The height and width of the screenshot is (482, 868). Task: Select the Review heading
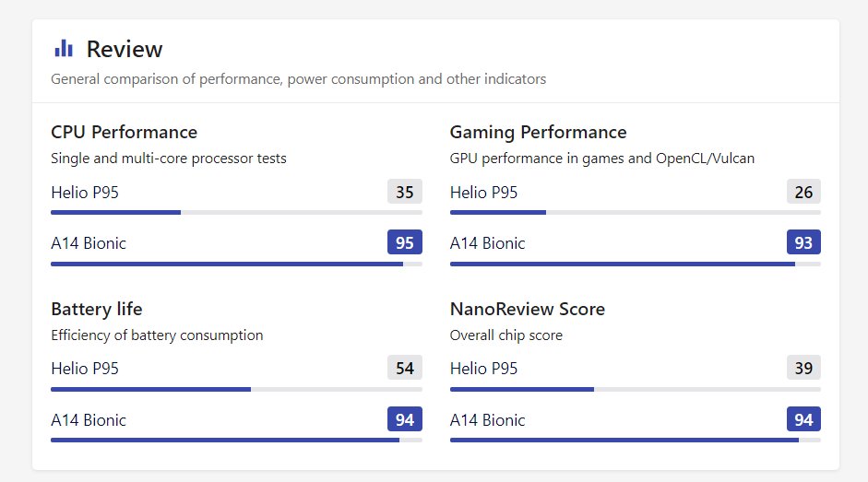[124, 49]
